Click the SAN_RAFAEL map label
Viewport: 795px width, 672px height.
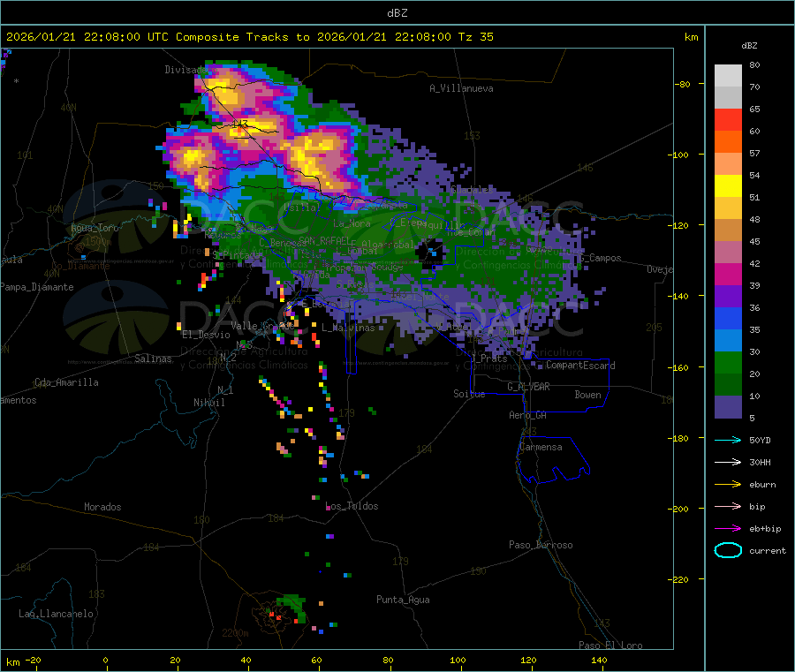click(x=324, y=239)
